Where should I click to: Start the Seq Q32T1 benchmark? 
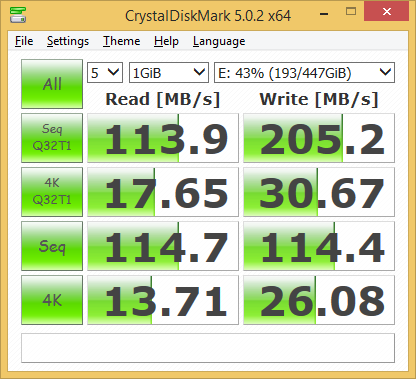pos(52,138)
